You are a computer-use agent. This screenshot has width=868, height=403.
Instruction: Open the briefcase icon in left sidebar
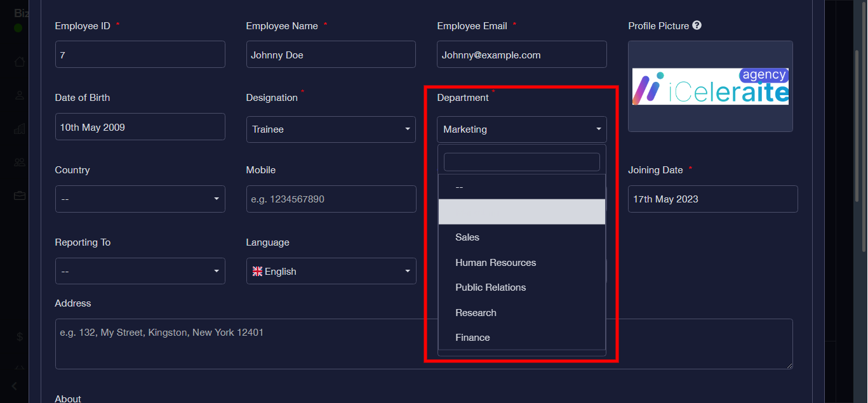coord(20,195)
